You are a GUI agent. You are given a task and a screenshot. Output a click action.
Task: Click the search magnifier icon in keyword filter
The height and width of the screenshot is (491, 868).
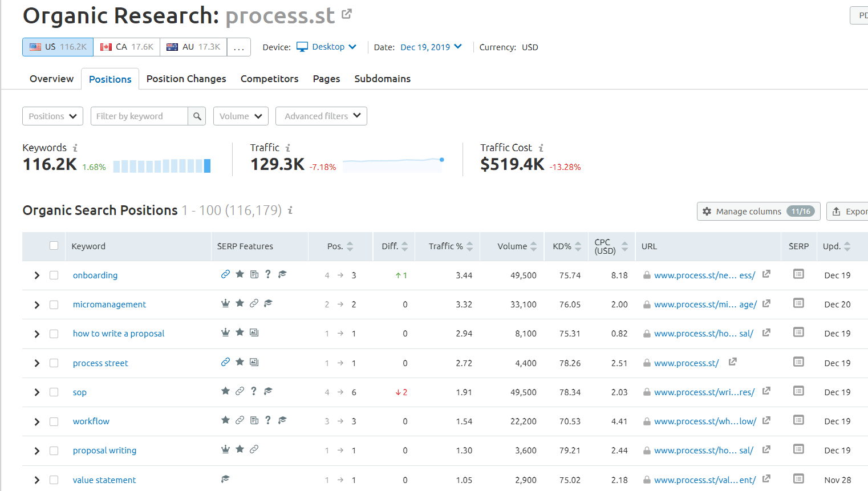click(197, 116)
